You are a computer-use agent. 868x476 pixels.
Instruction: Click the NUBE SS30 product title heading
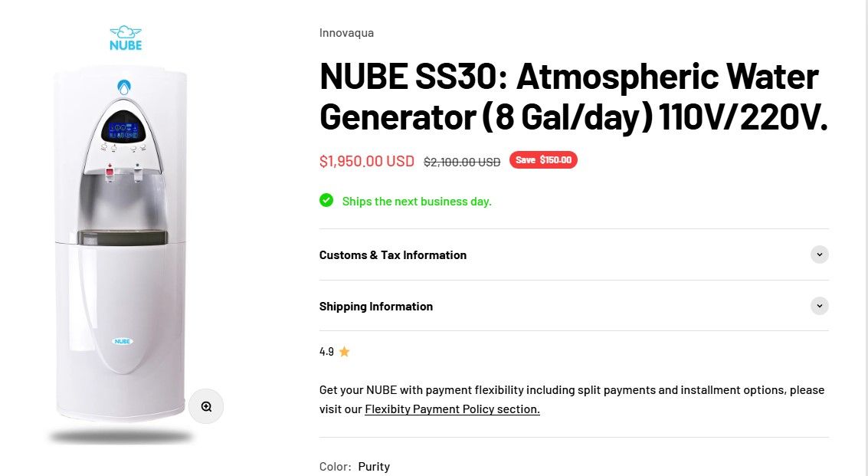573,97
